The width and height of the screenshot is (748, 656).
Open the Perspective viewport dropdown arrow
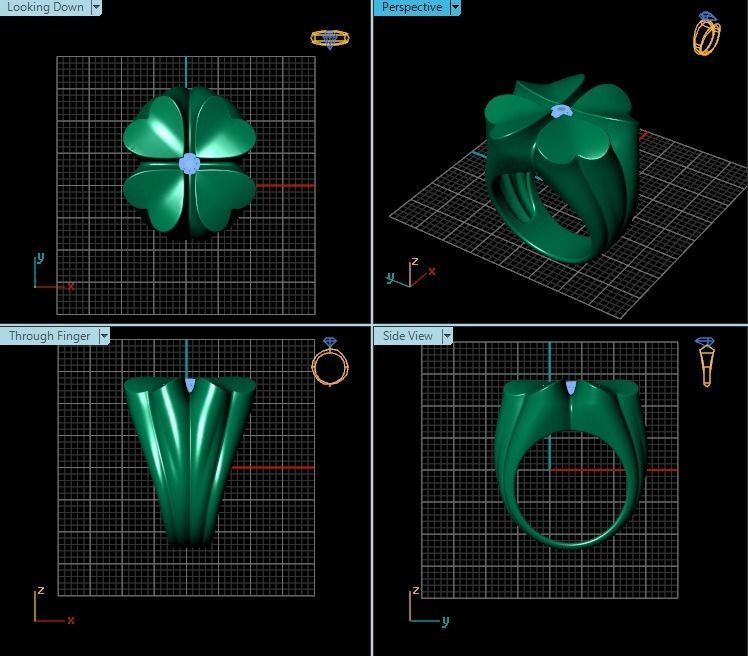pyautogui.click(x=455, y=7)
